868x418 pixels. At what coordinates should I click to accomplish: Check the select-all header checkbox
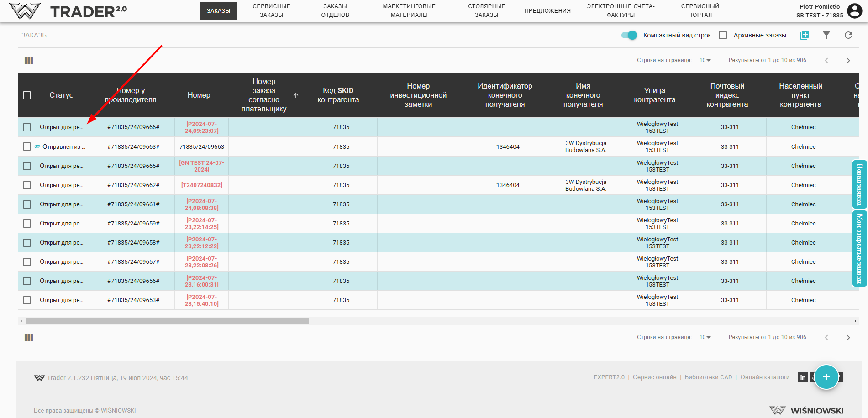pyautogui.click(x=27, y=95)
